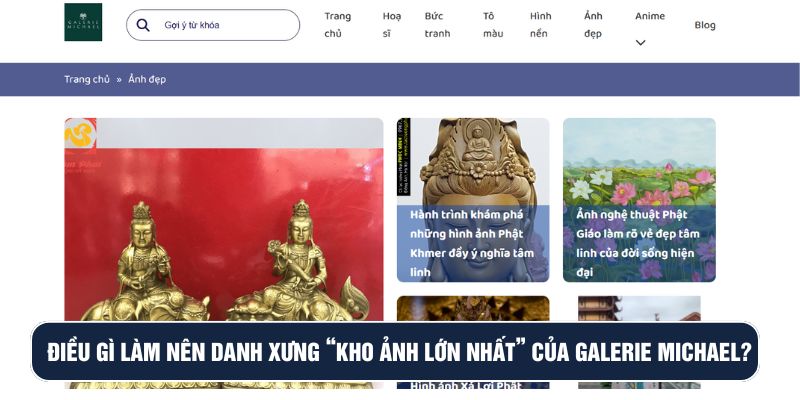
Task: Visit the Blog page
Action: pyautogui.click(x=705, y=25)
